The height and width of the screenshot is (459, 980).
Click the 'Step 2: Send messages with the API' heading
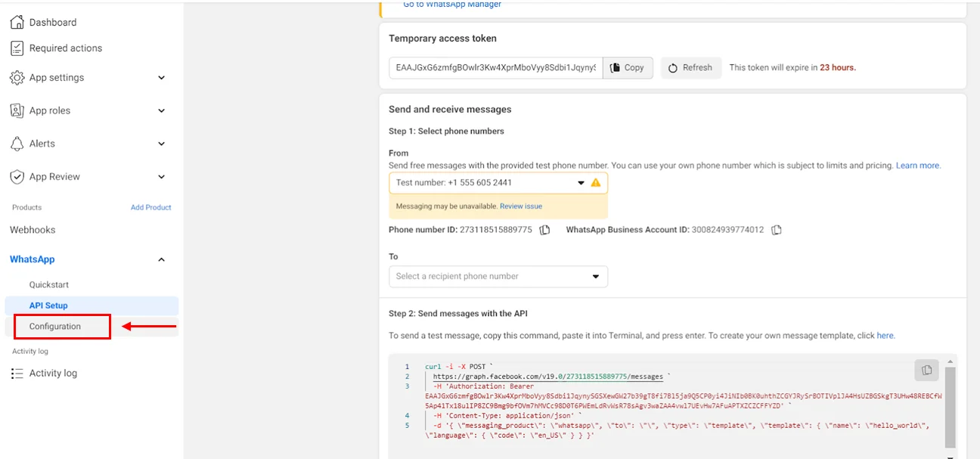coord(458,313)
